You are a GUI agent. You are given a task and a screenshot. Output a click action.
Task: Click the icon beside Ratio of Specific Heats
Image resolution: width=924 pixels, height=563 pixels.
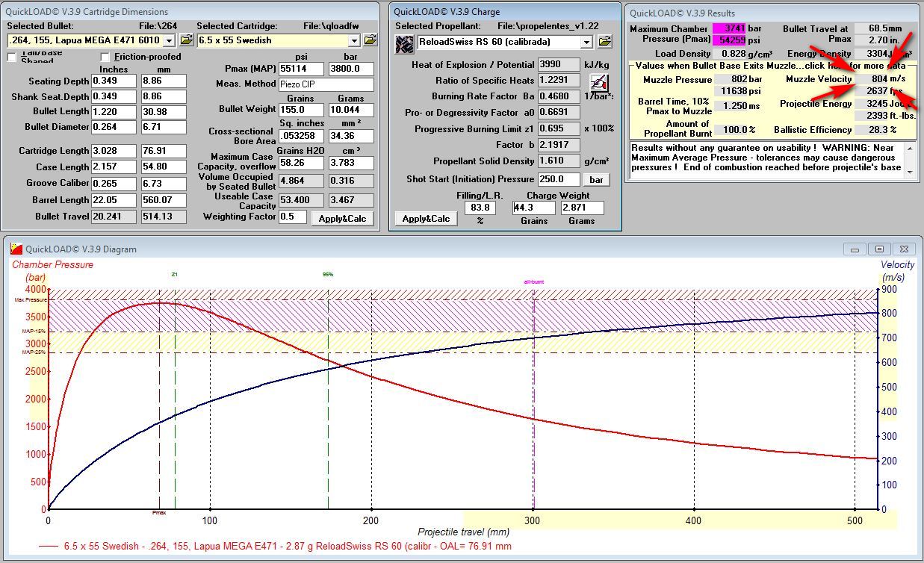(x=598, y=82)
